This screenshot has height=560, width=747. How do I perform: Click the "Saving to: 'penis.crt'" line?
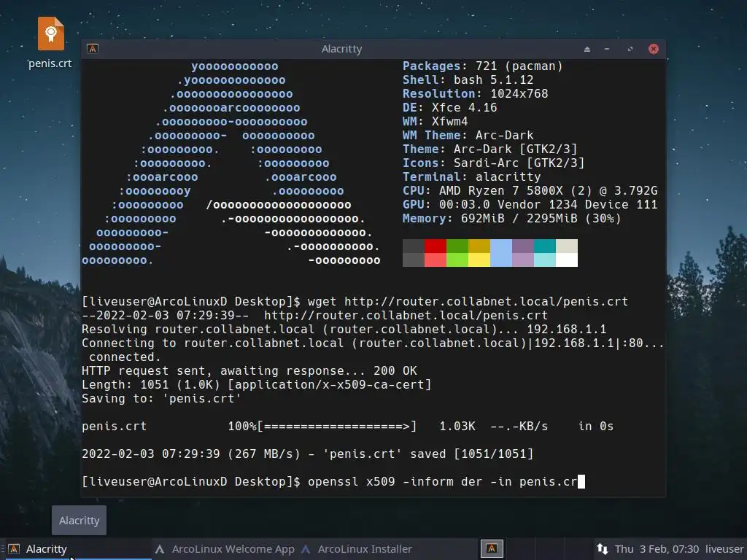[161, 399]
